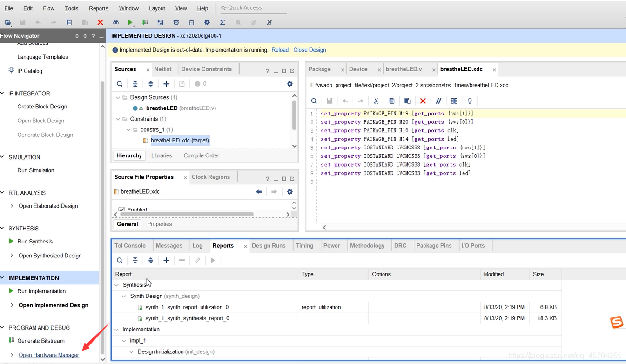
Task: Expand Open Synthesized Design in navigator
Action: coord(12,256)
